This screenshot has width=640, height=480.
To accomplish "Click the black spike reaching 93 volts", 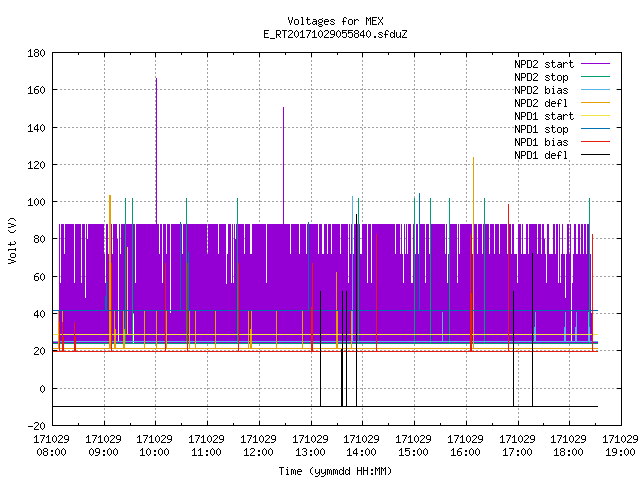I will [x=356, y=310].
